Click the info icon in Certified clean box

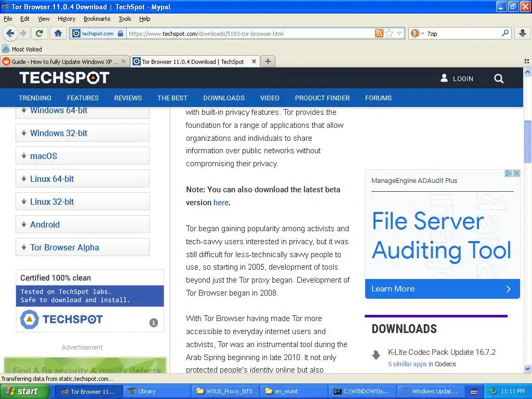pyautogui.click(x=154, y=323)
